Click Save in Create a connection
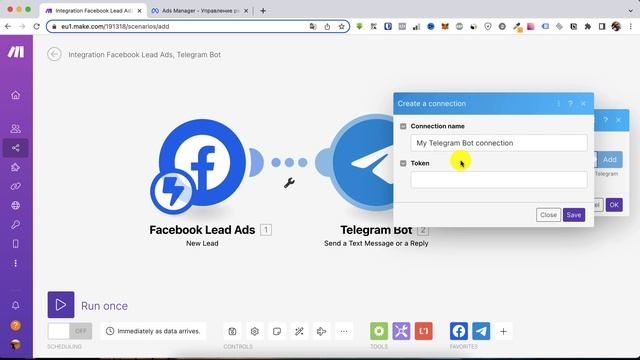The image size is (640, 360). 574,215
